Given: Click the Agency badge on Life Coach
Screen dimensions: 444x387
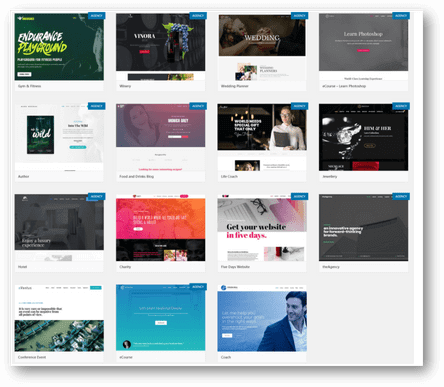Looking at the screenshot, I should pyautogui.click(x=299, y=106).
